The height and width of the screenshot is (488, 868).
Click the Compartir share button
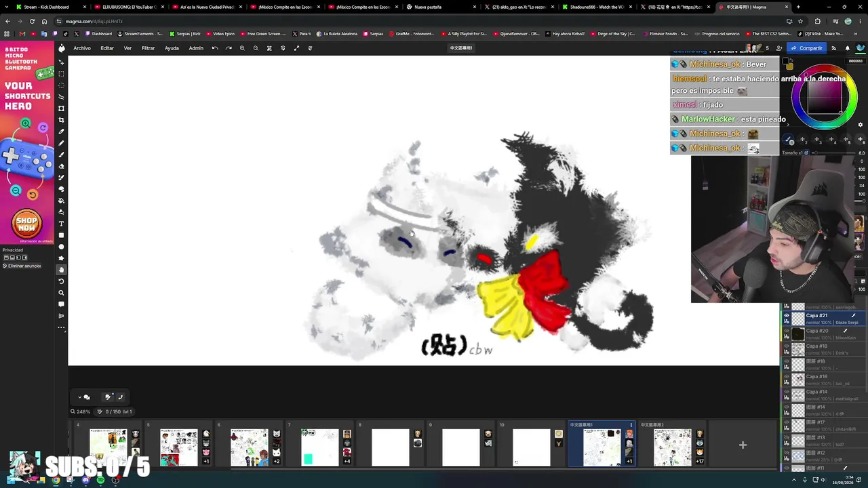[807, 48]
